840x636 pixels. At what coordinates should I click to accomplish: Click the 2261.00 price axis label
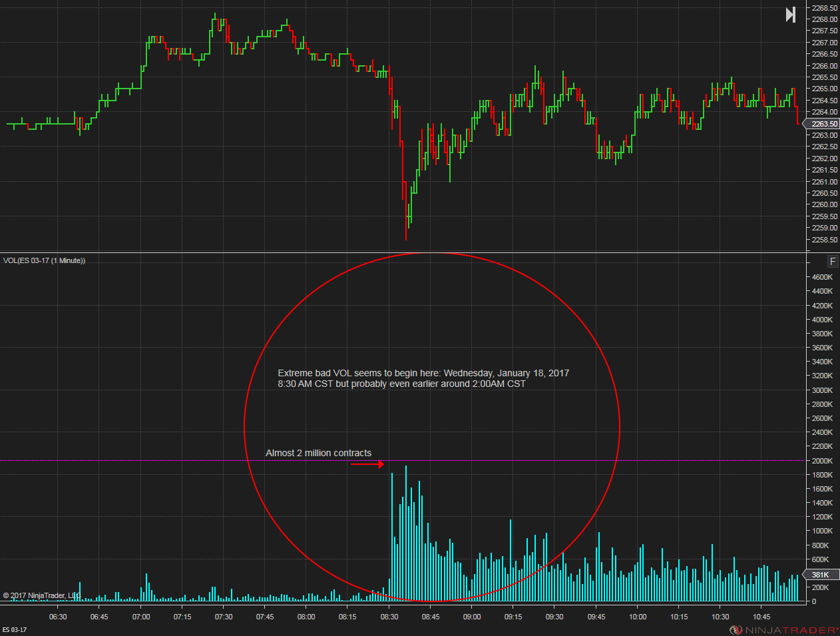tap(825, 182)
